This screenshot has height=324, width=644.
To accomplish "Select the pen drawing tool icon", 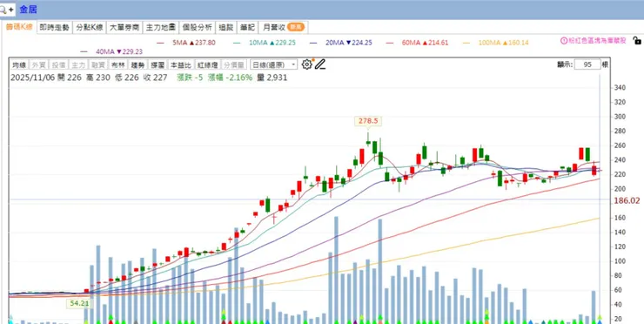I will coord(320,64).
